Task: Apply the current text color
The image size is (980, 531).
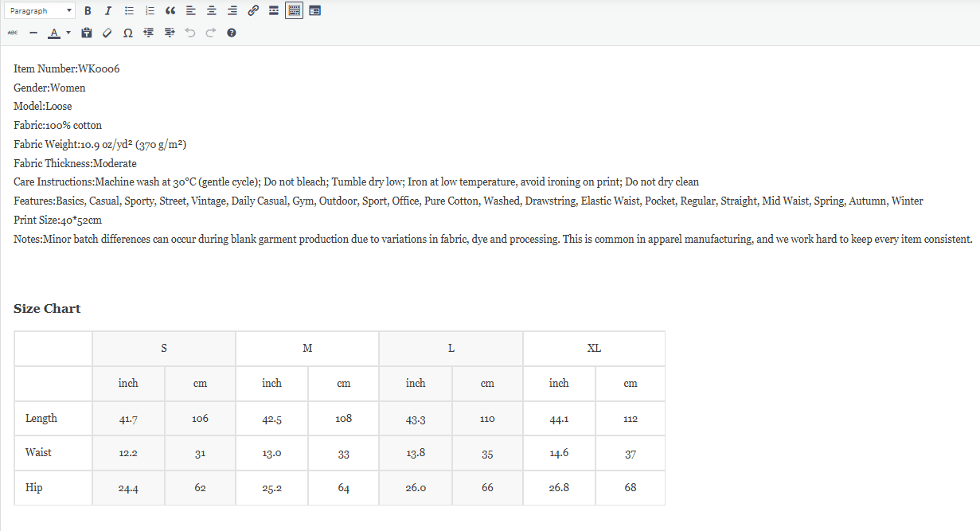Action: coord(54,33)
